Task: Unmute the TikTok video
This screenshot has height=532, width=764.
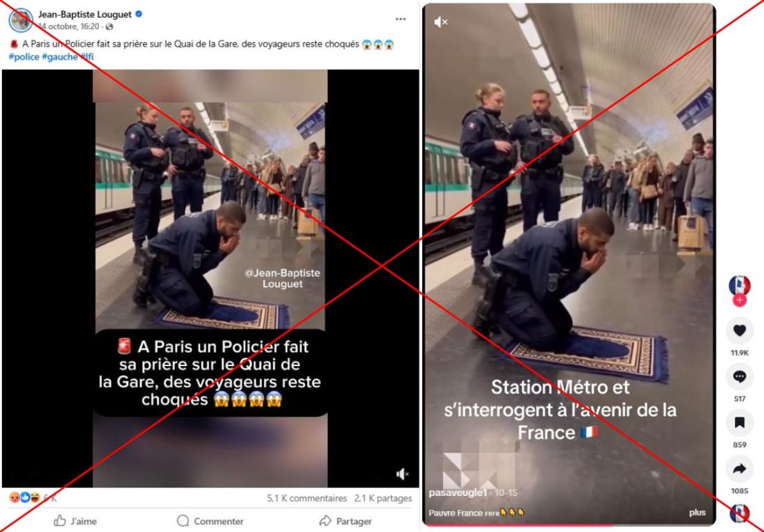Action: pos(440,22)
